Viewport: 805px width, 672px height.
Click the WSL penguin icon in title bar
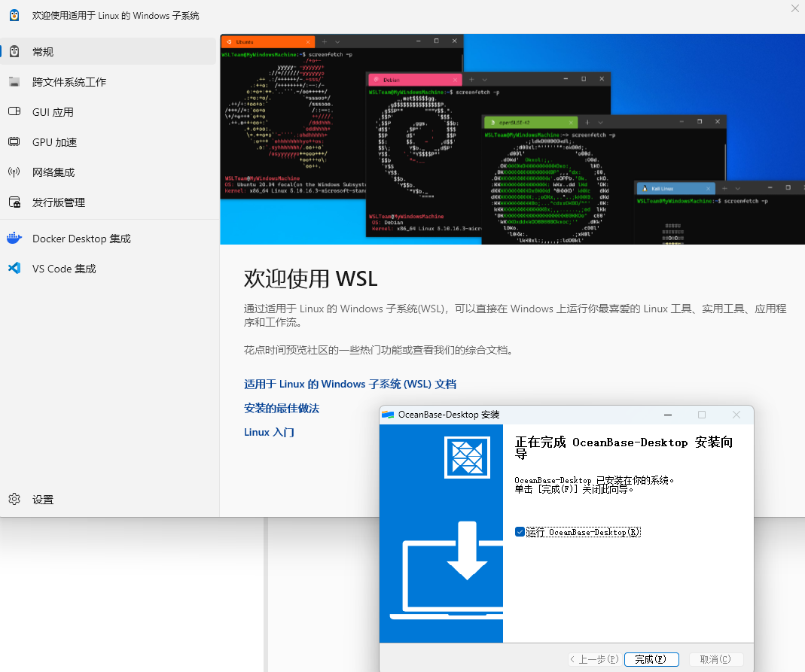[x=14, y=15]
